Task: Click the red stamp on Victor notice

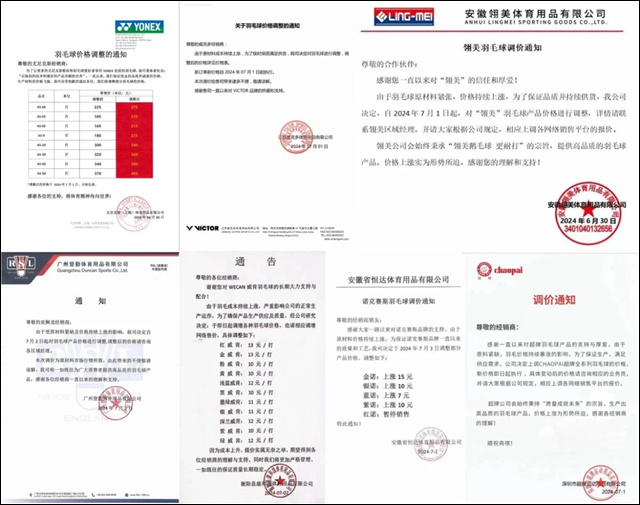Action: click(x=297, y=137)
